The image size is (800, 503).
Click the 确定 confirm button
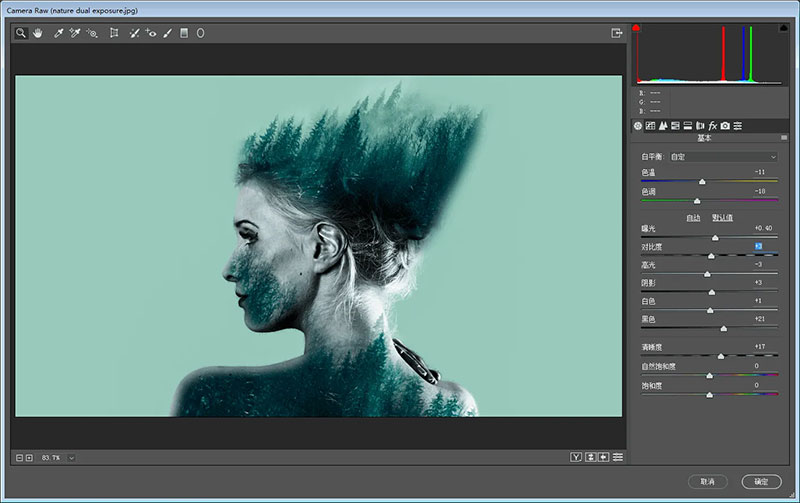761,481
